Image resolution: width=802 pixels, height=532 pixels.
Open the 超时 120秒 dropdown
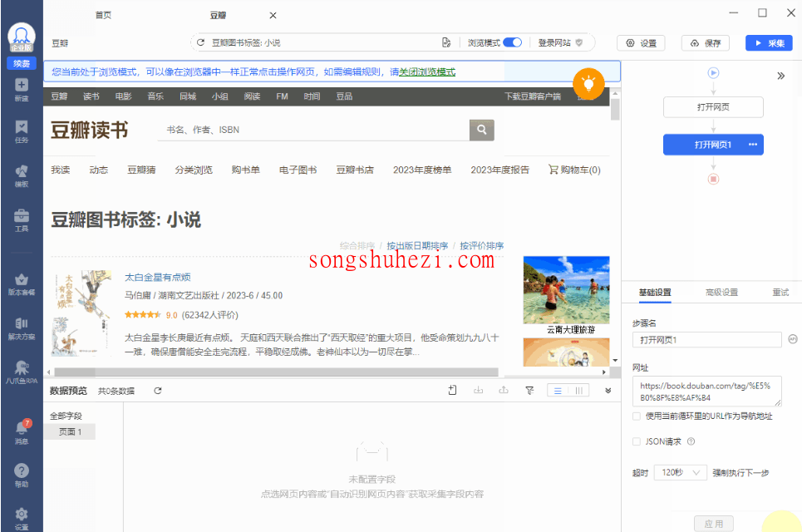point(681,473)
